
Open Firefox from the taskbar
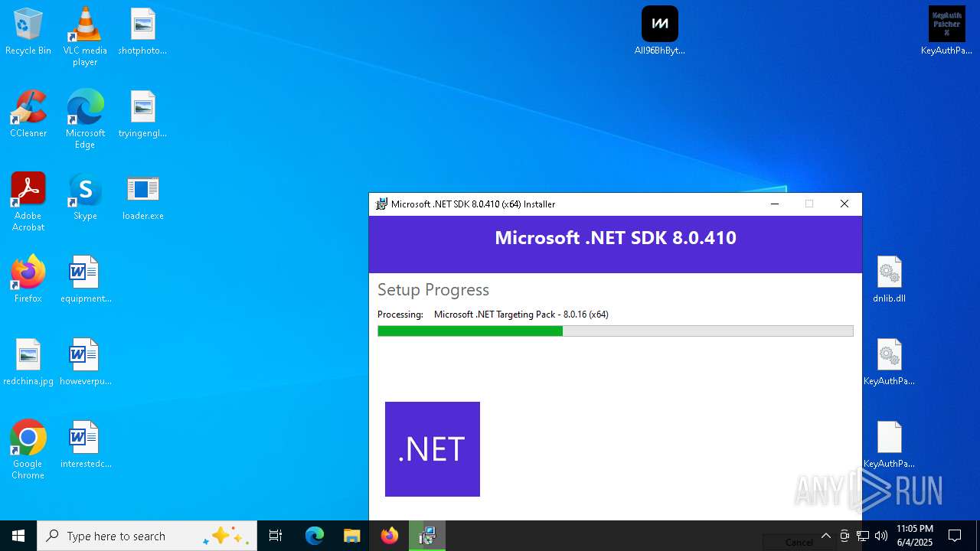point(390,536)
